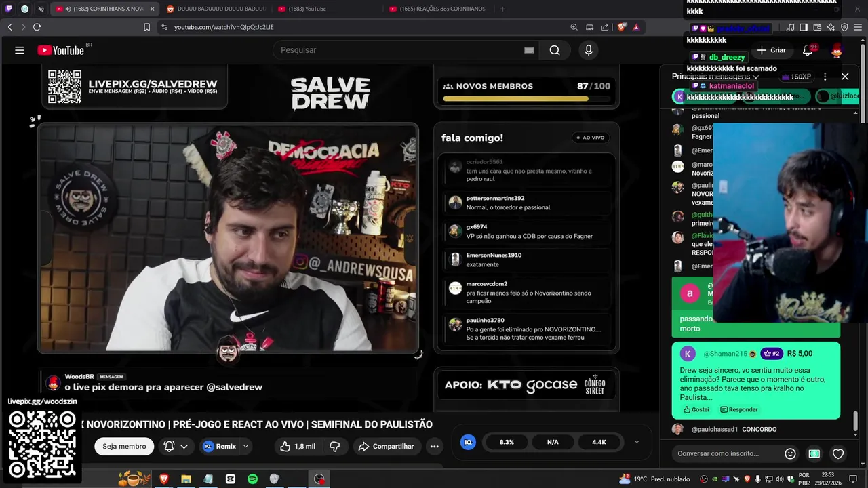Click the Criar create button

772,50
